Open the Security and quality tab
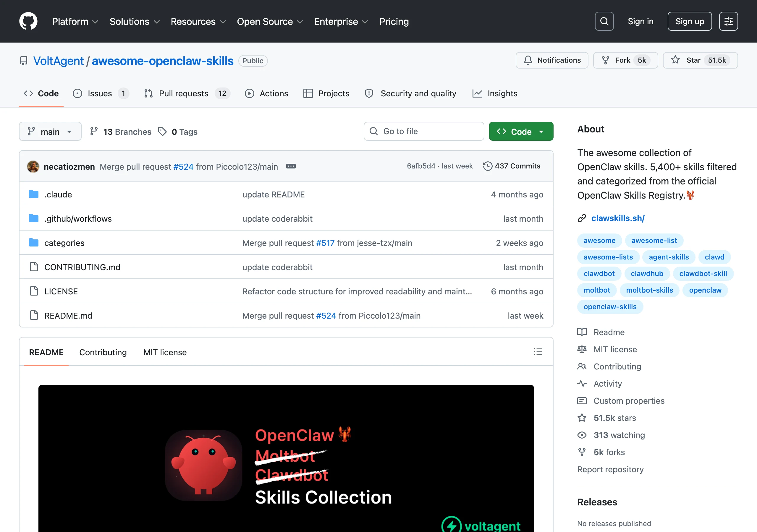This screenshot has width=757, height=532. (410, 94)
